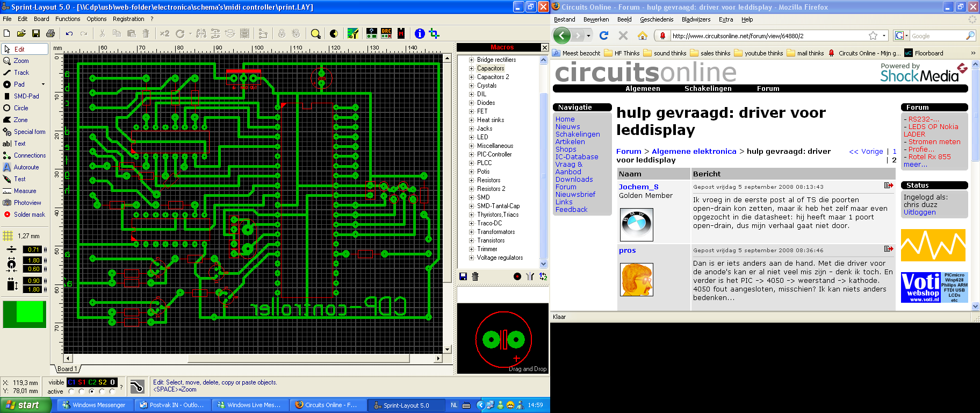Click the macro panel save floppy icon
This screenshot has height=413, width=980.
click(463, 276)
